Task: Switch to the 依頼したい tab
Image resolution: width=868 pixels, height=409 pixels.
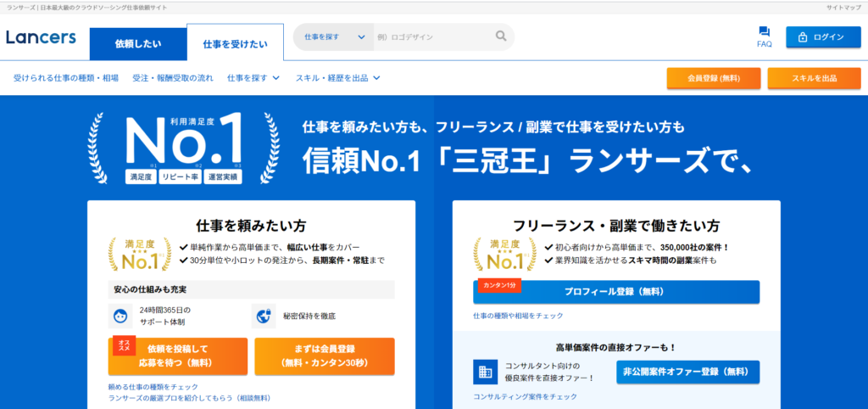Action: 138,44
